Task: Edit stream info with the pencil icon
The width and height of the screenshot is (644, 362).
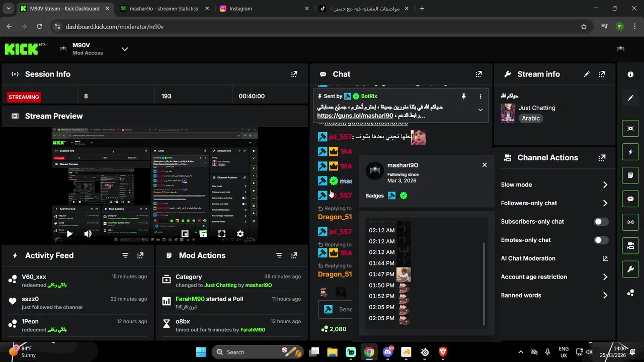Action: [587, 74]
